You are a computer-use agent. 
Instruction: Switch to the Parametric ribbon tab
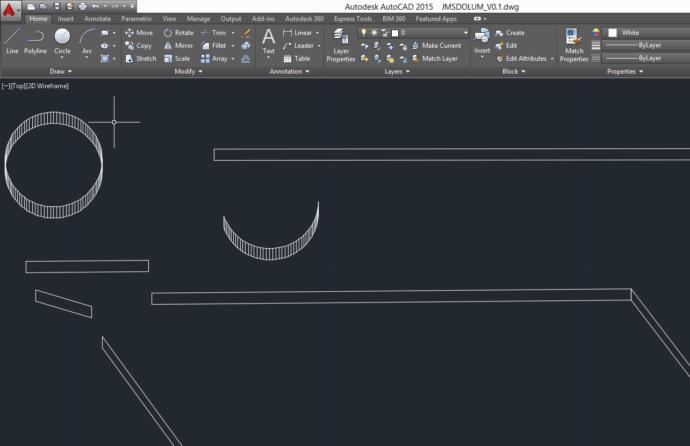pyautogui.click(x=136, y=18)
